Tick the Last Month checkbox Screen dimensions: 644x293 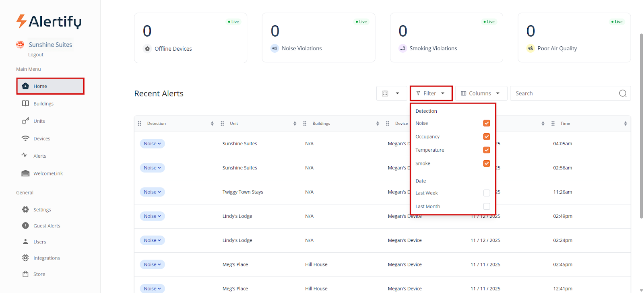(486, 206)
